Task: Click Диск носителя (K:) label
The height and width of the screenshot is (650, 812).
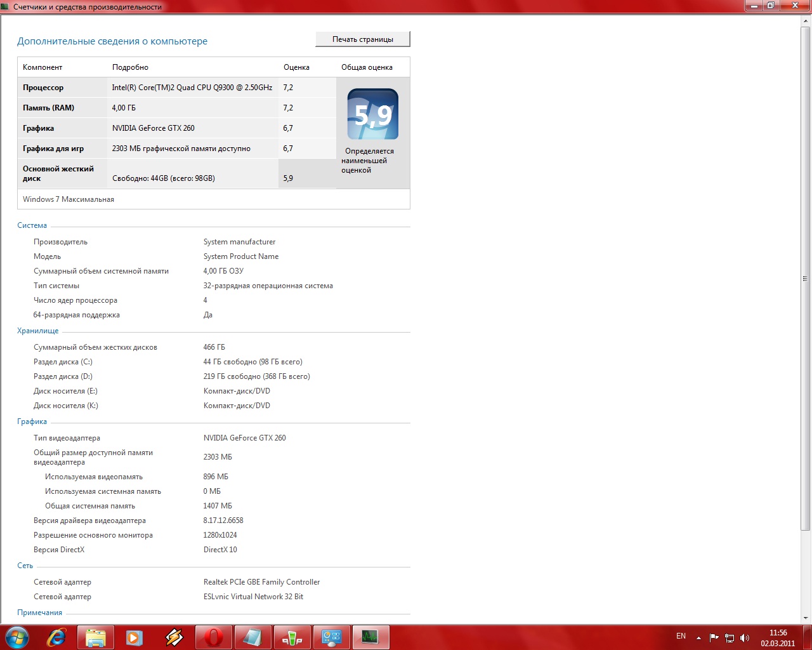Action: pos(66,406)
